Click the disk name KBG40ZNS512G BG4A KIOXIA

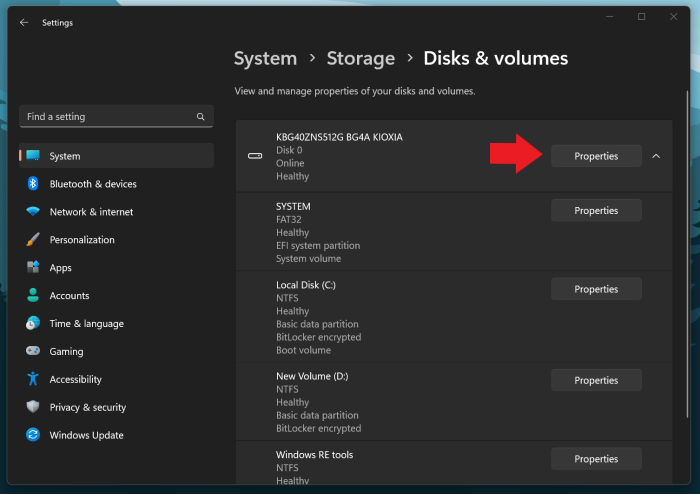tap(339, 137)
